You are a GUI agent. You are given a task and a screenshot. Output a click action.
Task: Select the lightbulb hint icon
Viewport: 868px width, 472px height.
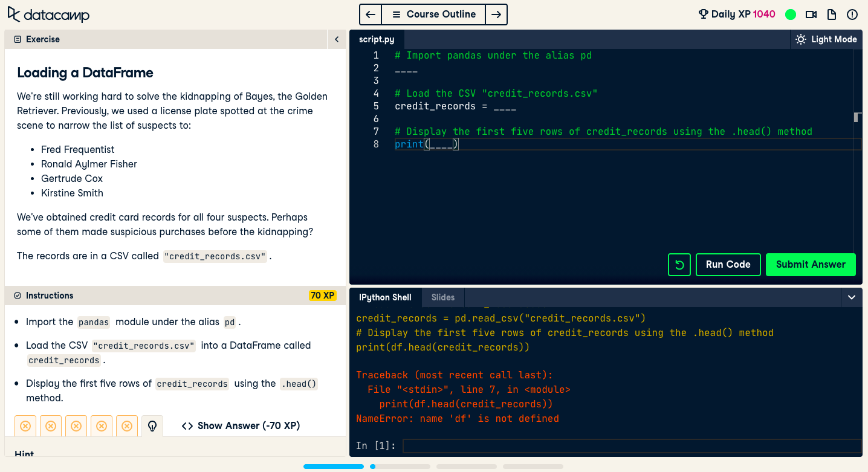pos(152,425)
